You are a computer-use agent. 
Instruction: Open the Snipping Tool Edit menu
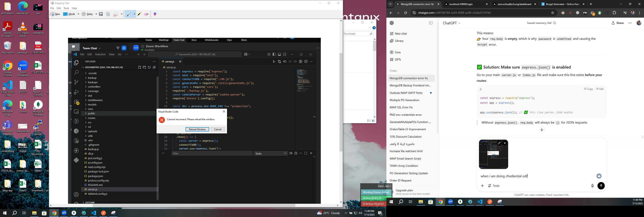click(59, 8)
